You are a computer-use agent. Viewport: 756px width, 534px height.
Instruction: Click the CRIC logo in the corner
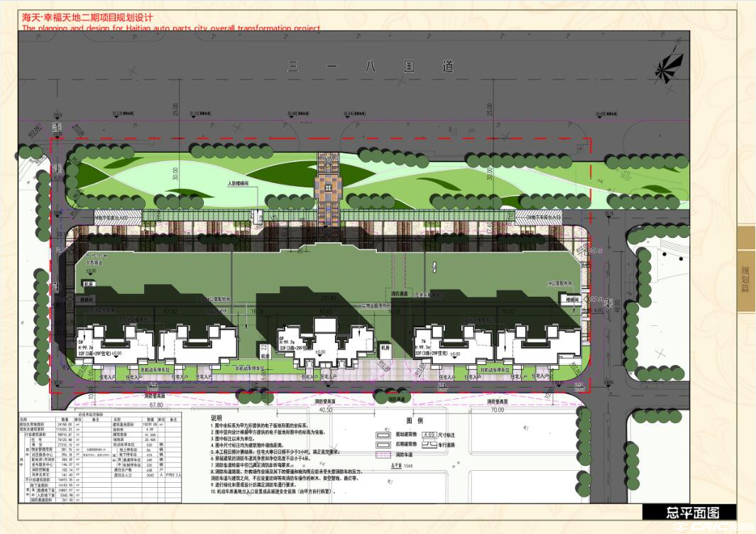pos(713,527)
